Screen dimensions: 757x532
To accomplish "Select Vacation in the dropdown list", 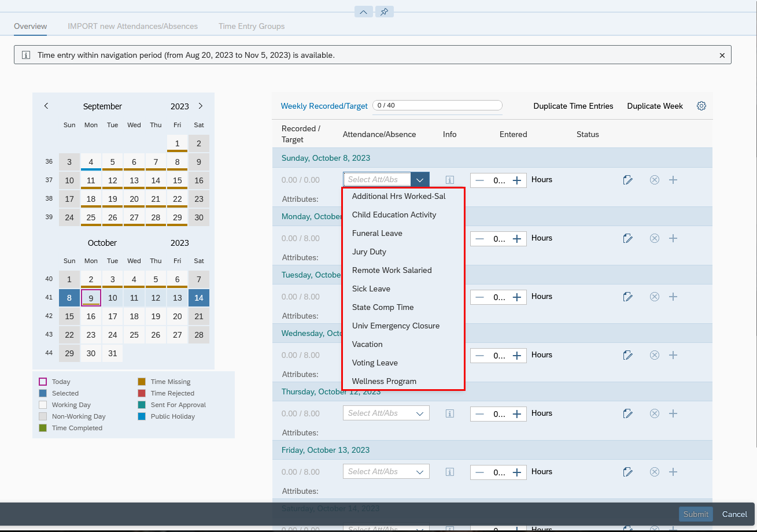I will tap(367, 344).
